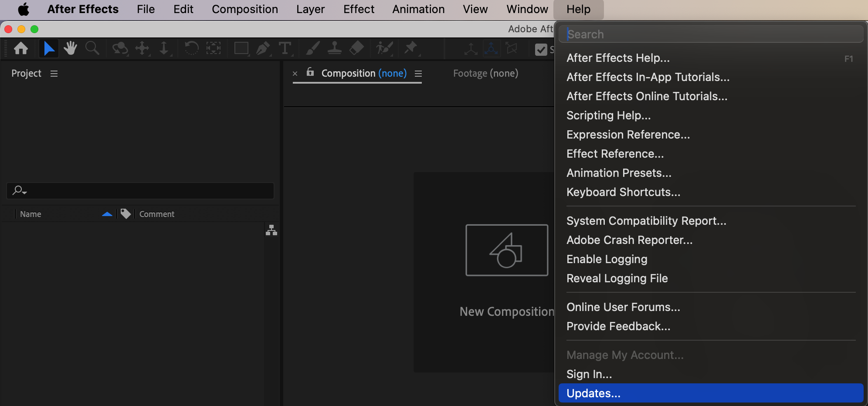
Task: Switch to the Footage (none) tab
Action: 485,73
